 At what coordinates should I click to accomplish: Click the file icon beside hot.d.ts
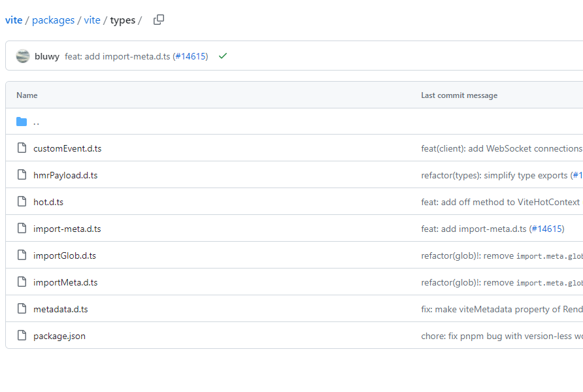(x=22, y=202)
